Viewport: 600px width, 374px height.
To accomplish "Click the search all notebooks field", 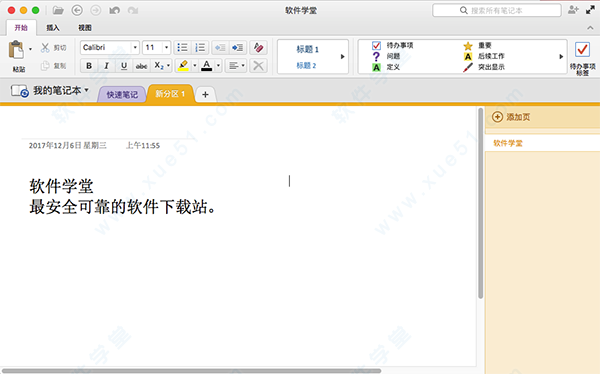I will pos(497,10).
